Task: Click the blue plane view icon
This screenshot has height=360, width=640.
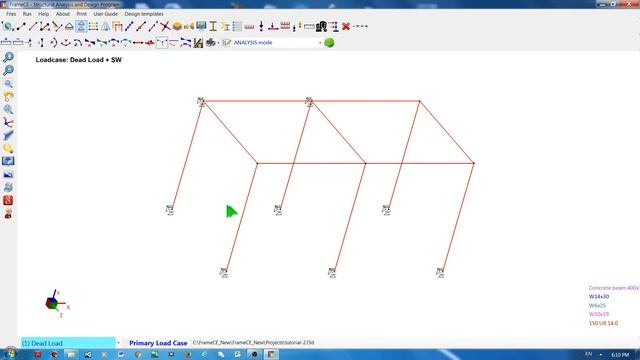Action: click(x=8, y=135)
